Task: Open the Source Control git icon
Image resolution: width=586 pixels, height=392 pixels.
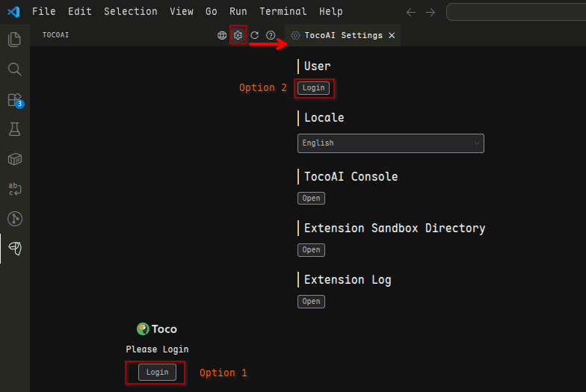Action: pyautogui.click(x=14, y=219)
